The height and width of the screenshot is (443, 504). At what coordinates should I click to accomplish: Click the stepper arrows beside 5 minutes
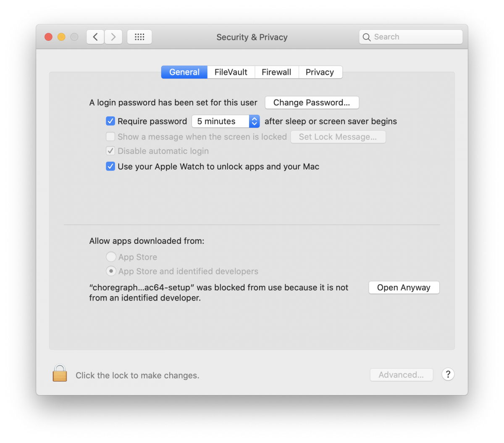pyautogui.click(x=254, y=121)
